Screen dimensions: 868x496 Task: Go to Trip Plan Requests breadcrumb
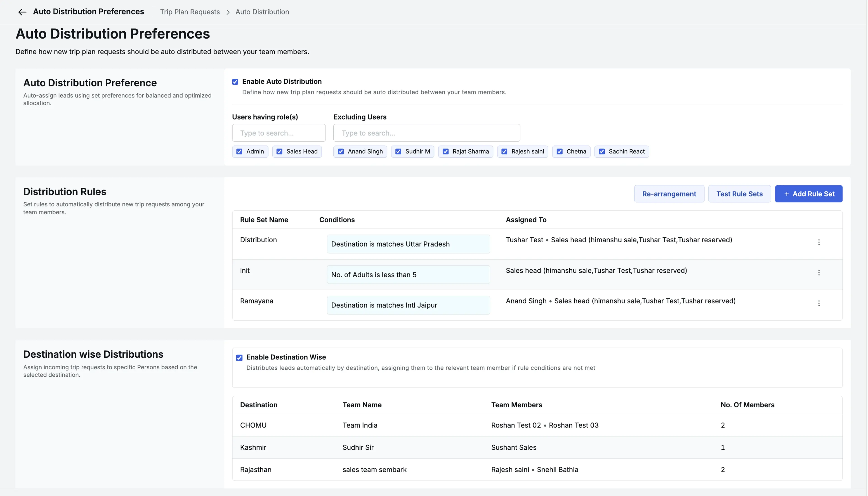point(190,12)
